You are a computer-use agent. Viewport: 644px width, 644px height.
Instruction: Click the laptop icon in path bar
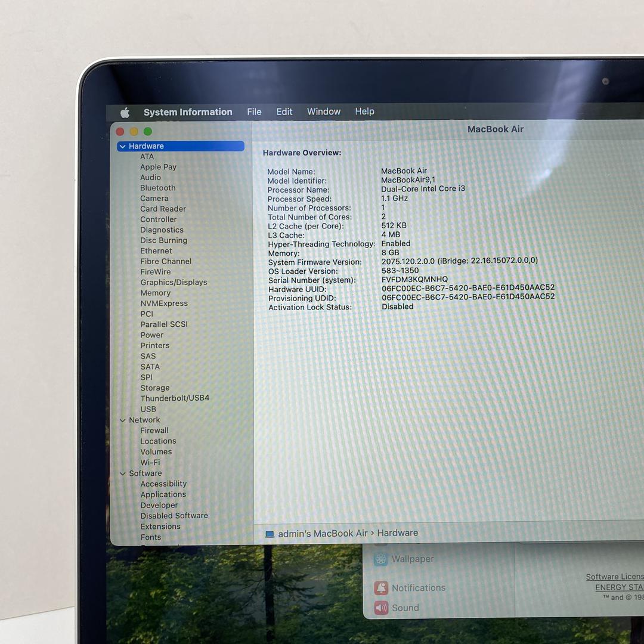click(x=270, y=534)
